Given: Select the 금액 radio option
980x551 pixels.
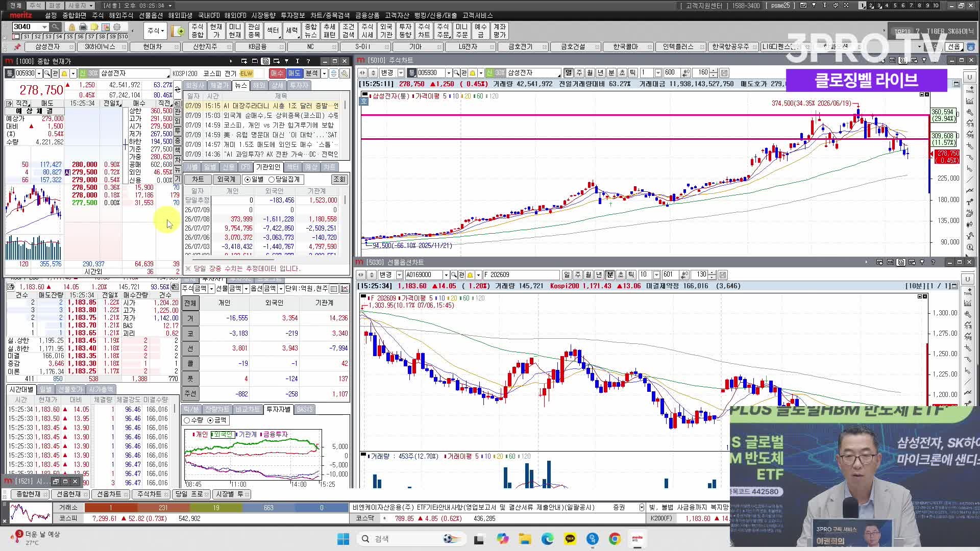Looking at the screenshot, I should coord(210,420).
